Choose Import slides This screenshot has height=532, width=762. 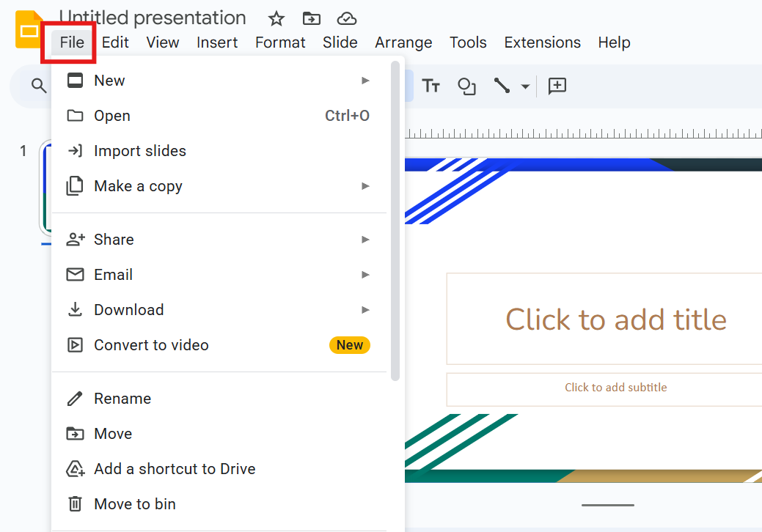219,151
